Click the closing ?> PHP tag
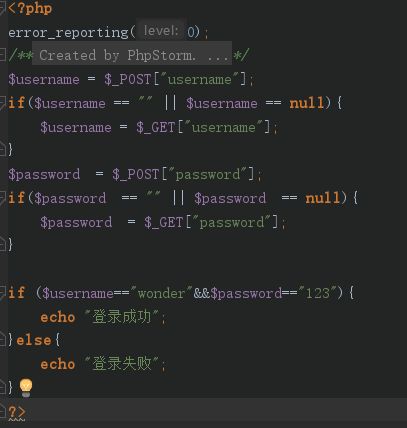The height and width of the screenshot is (428, 407). coord(17,412)
